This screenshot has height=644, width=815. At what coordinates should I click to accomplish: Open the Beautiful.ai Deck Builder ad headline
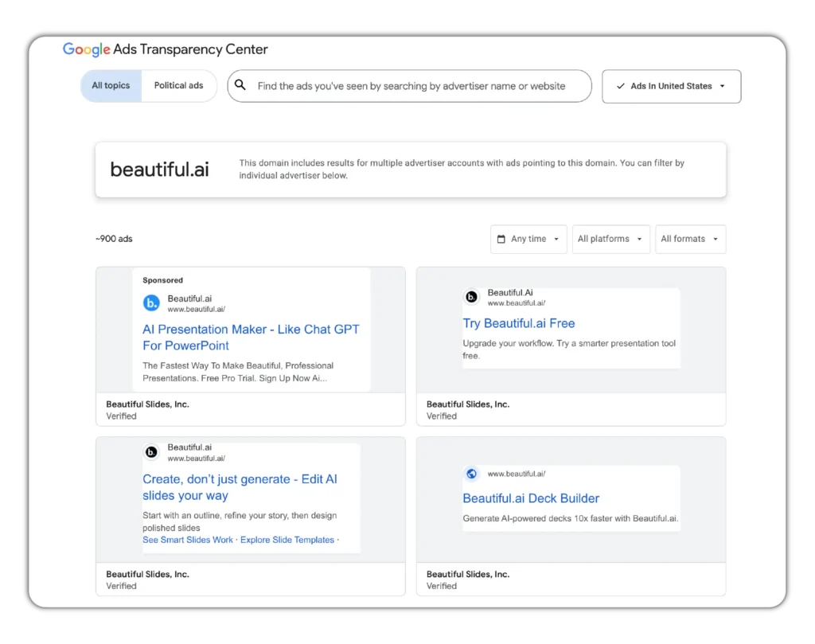531,498
